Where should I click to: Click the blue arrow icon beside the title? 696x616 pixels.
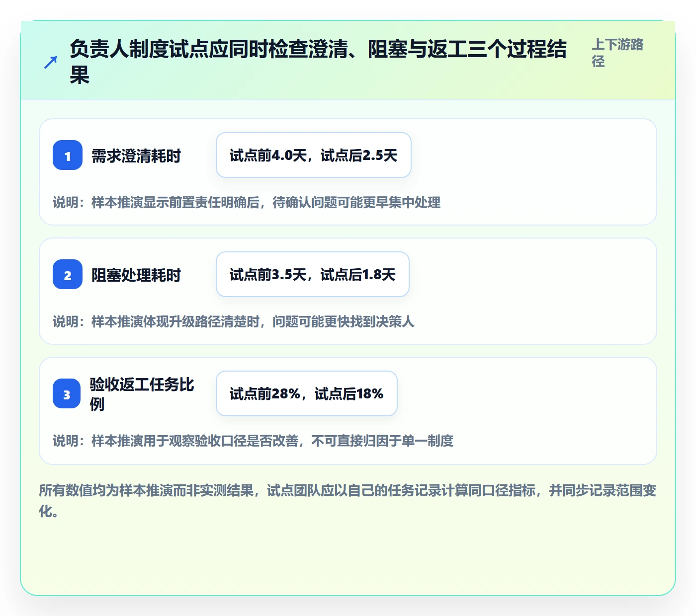pyautogui.click(x=51, y=62)
